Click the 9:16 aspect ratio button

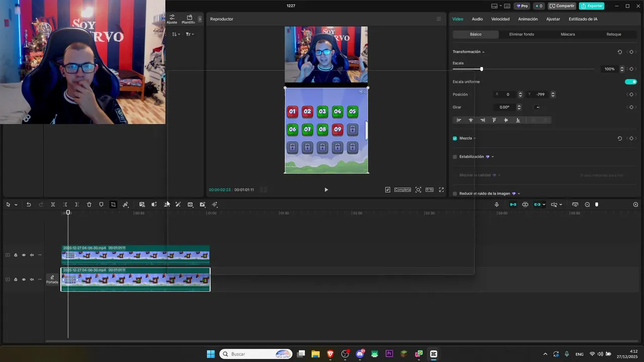[x=429, y=190]
